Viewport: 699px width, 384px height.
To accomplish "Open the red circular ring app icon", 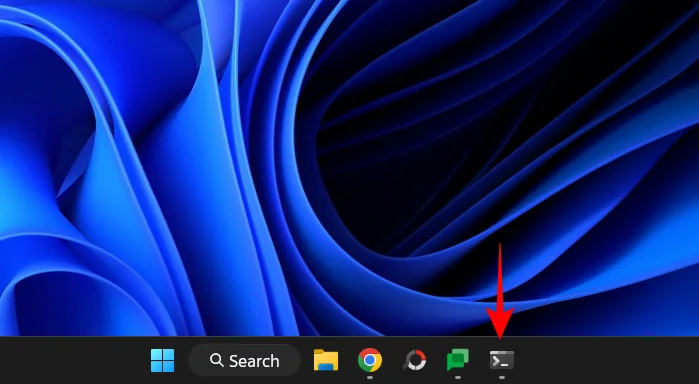I will pyautogui.click(x=414, y=360).
